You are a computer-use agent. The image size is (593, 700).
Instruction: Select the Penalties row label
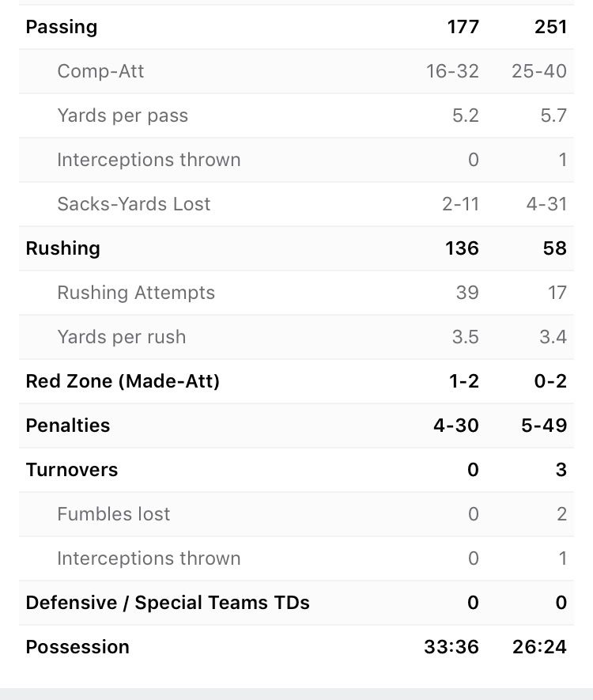[x=68, y=426]
